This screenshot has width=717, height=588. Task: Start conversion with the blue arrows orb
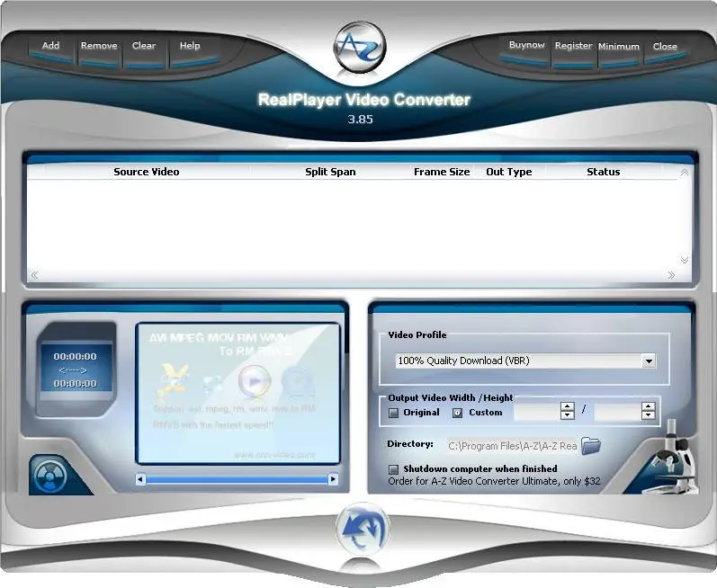tap(363, 529)
